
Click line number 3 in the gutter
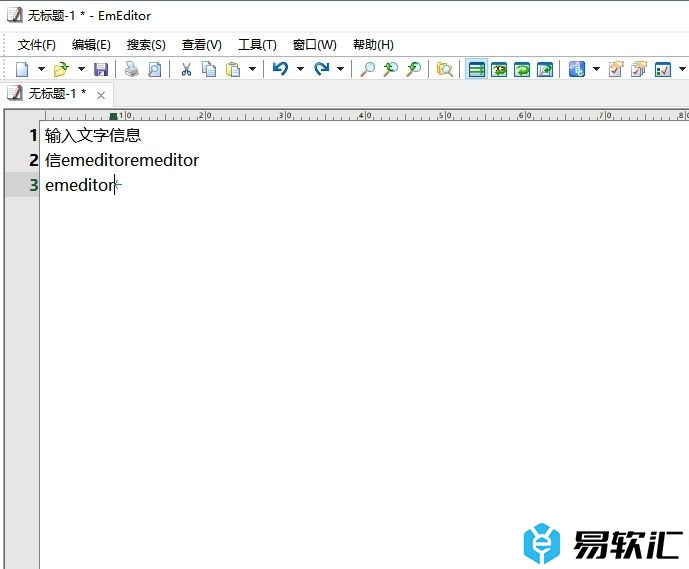click(x=33, y=185)
